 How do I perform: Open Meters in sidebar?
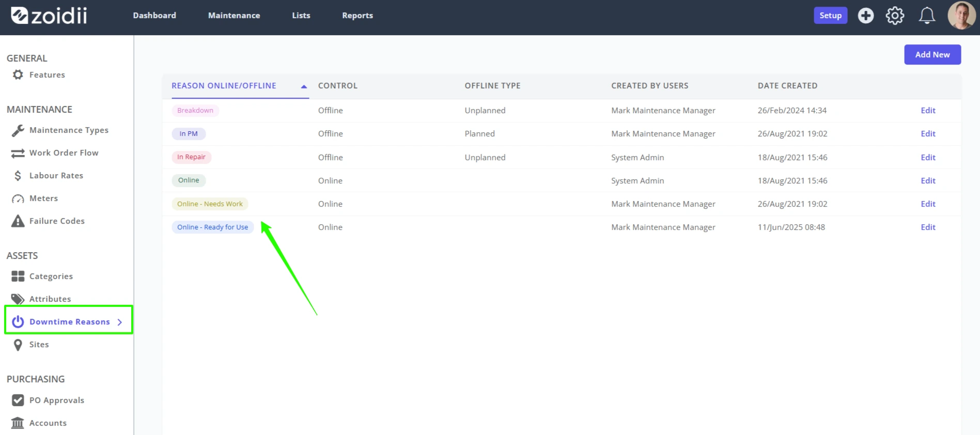tap(43, 198)
